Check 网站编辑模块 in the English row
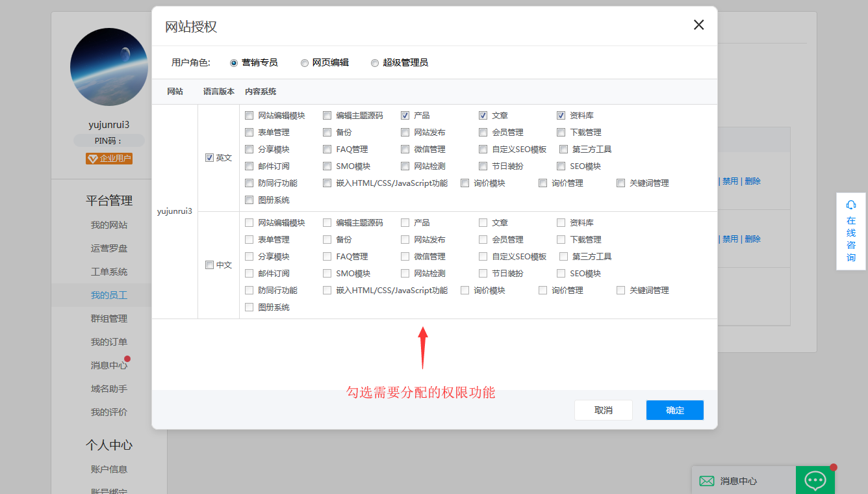Screen dimensions: 868x494 (x=249, y=116)
